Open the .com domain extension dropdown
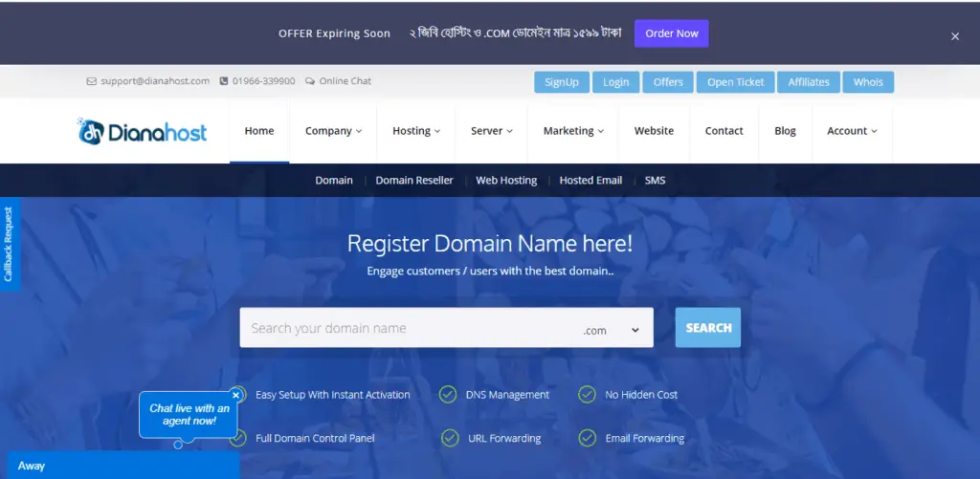This screenshot has width=980, height=479. click(612, 331)
